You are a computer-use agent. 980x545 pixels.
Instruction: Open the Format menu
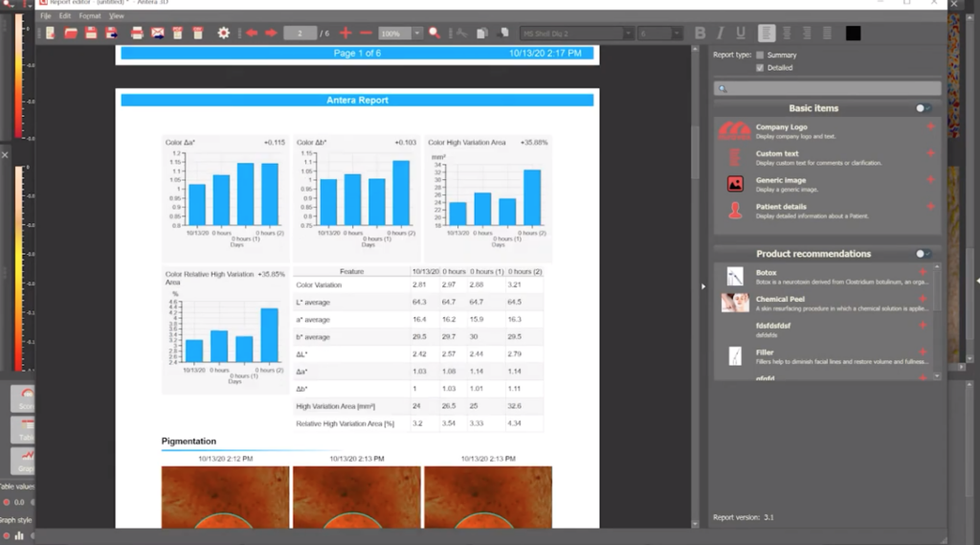click(x=90, y=15)
